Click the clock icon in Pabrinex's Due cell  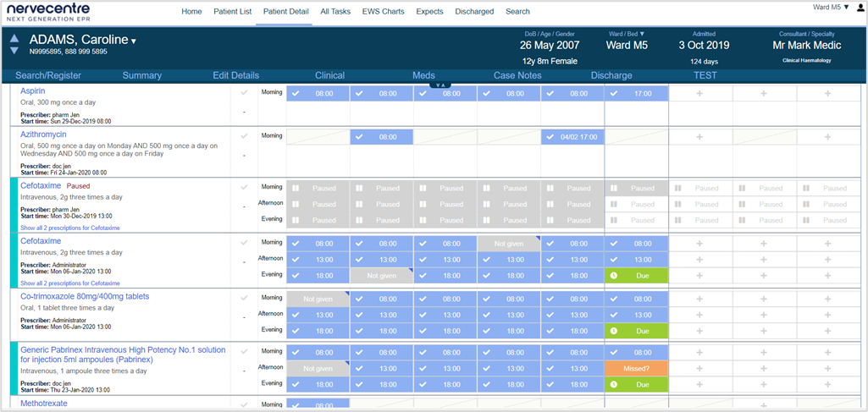(x=614, y=385)
